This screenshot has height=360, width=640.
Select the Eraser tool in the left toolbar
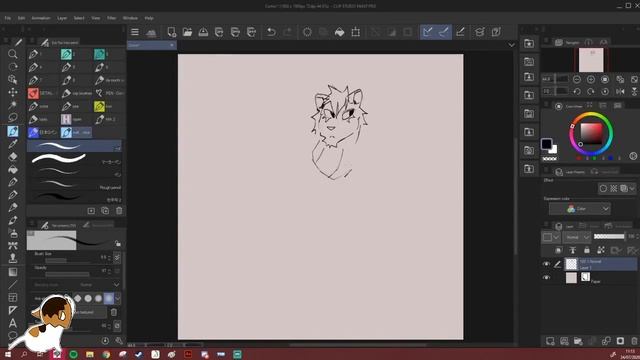(13, 156)
